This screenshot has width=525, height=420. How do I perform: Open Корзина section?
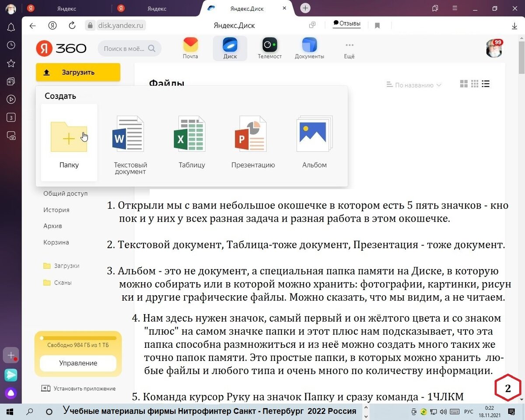56,242
